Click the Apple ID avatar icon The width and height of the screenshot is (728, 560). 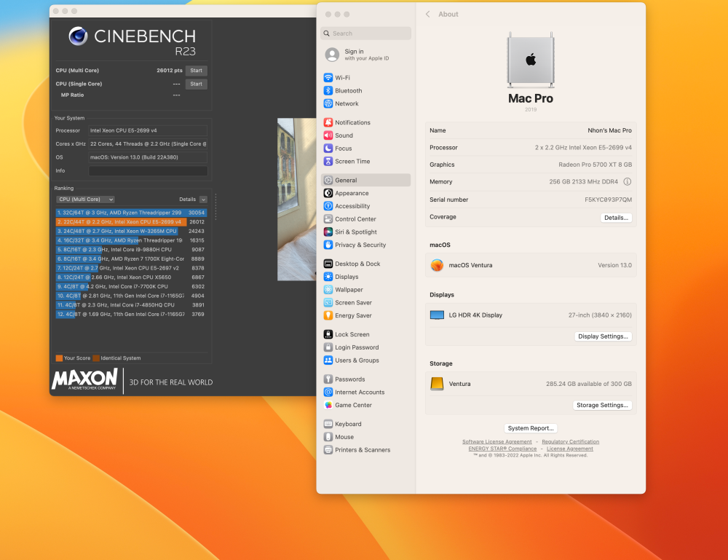pos(332,55)
